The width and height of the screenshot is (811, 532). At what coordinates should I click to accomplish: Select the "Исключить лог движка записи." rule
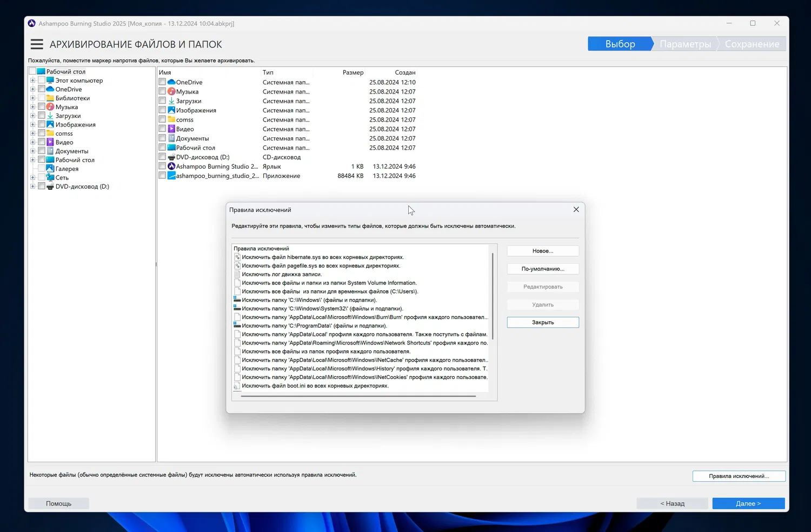tap(282, 274)
